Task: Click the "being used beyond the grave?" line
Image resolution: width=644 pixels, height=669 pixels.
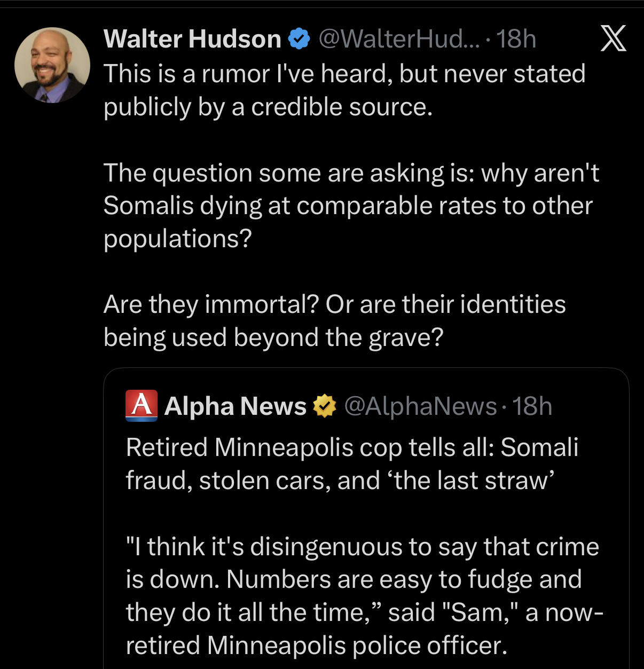Action: click(x=273, y=337)
